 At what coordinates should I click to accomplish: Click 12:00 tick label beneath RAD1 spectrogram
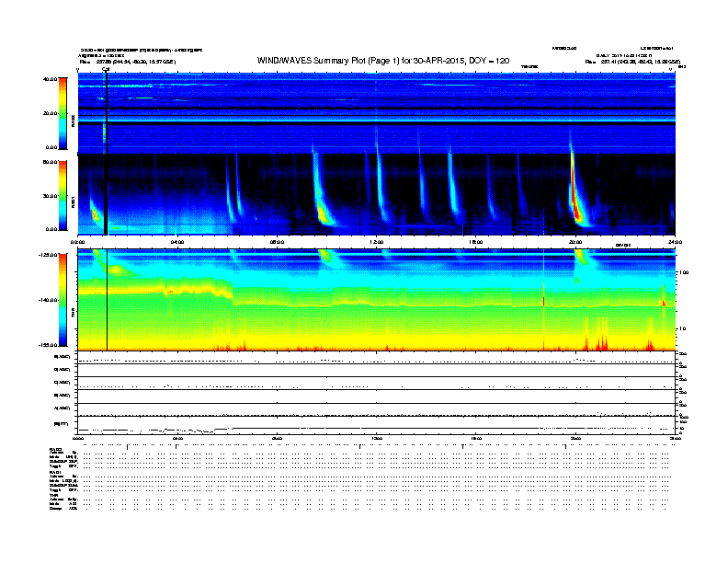(x=377, y=242)
